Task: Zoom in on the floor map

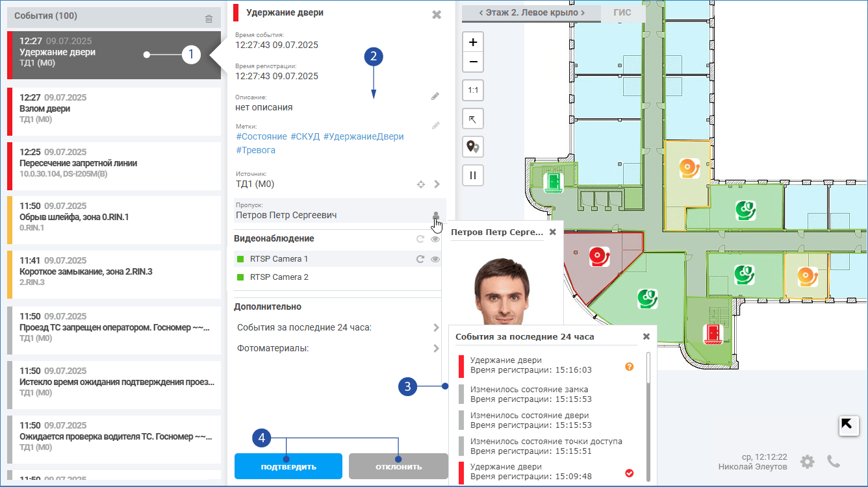Action: 473,42
